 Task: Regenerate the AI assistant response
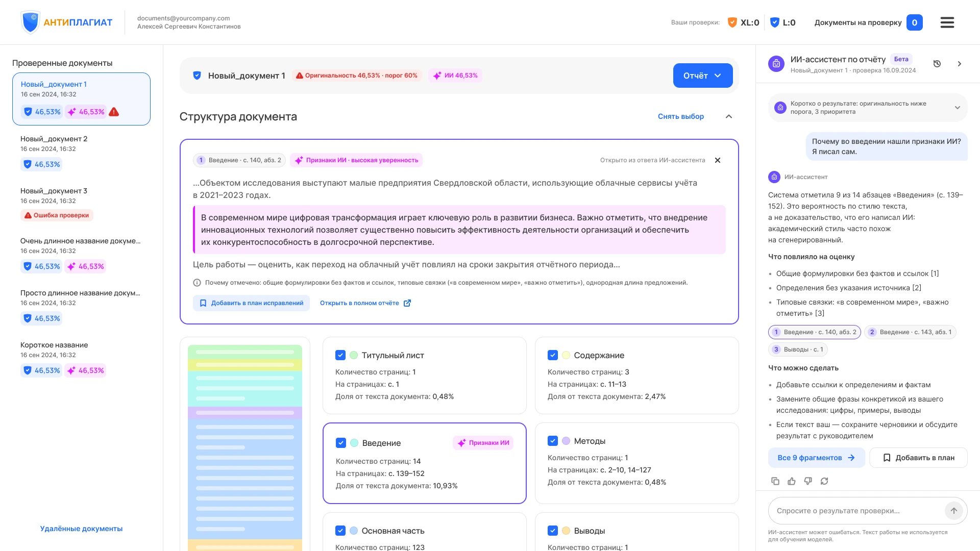pos(824,481)
